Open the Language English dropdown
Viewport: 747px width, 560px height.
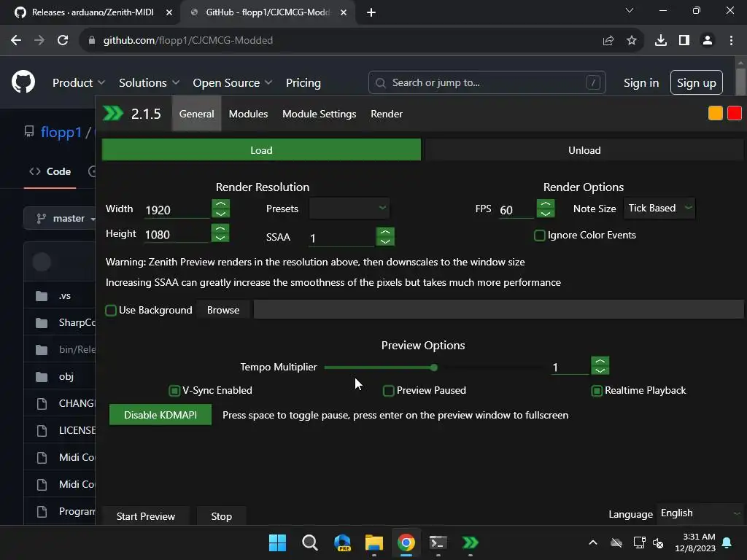pos(700,513)
